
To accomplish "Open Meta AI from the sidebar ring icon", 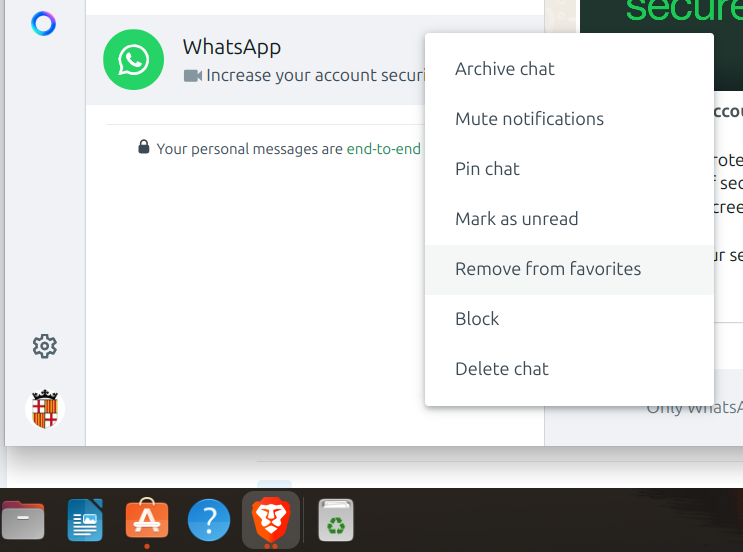I will point(43,24).
